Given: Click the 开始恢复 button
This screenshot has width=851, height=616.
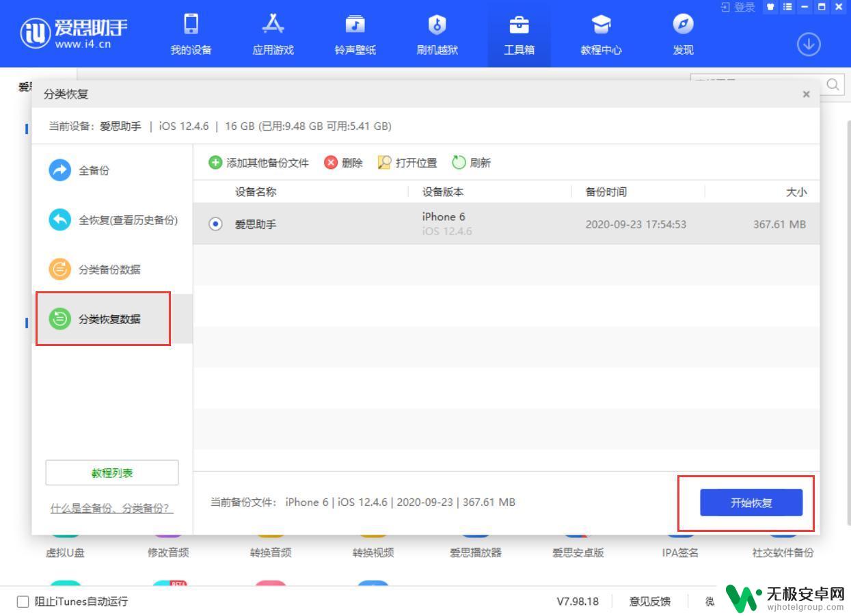Looking at the screenshot, I should click(751, 503).
